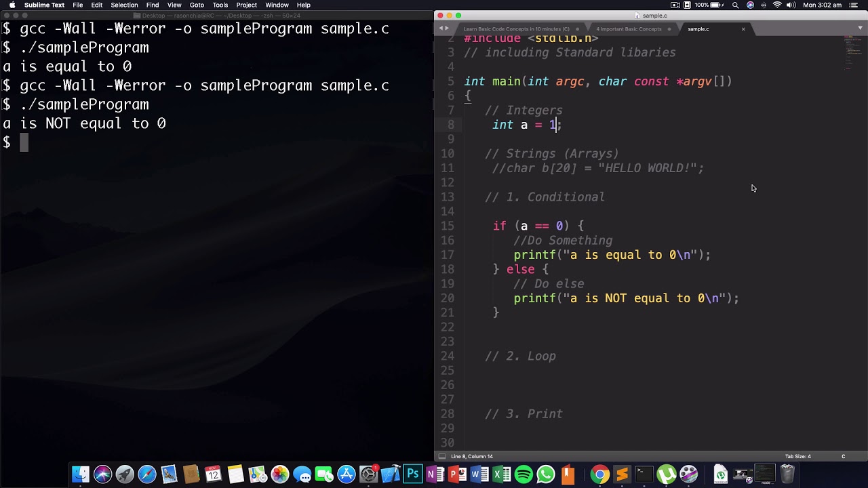Toggle side bar icon in status bar

pos(442,456)
